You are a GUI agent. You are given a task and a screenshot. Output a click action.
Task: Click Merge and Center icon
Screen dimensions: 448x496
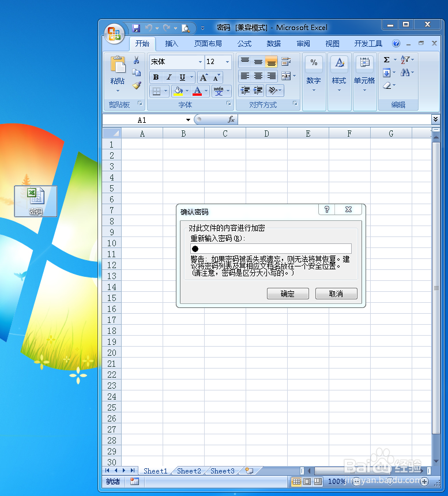[x=286, y=76]
